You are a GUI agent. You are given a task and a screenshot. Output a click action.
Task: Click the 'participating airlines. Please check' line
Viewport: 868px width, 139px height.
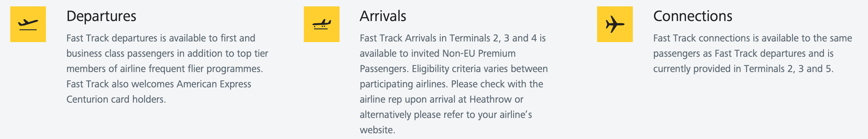tap(451, 84)
